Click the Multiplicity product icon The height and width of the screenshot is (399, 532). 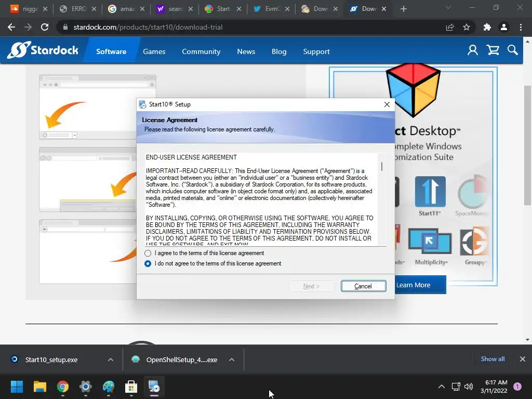(430, 241)
